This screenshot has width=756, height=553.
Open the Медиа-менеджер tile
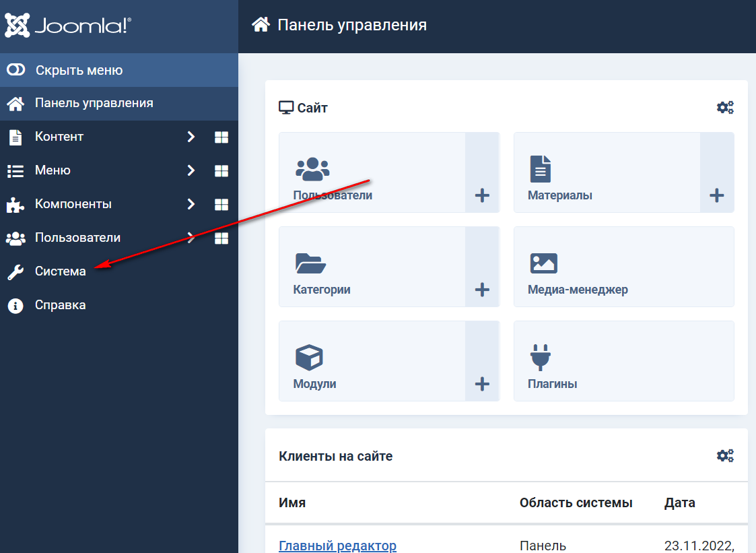[623, 267]
